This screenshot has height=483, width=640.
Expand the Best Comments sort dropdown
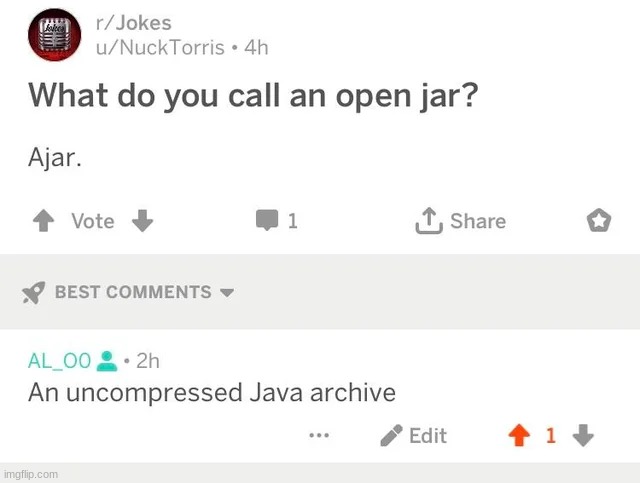(227, 293)
